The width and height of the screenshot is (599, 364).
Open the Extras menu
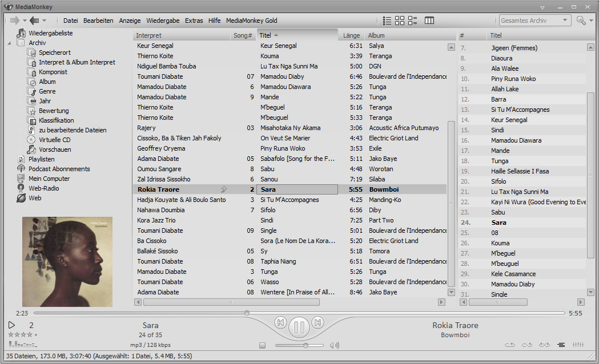(194, 21)
